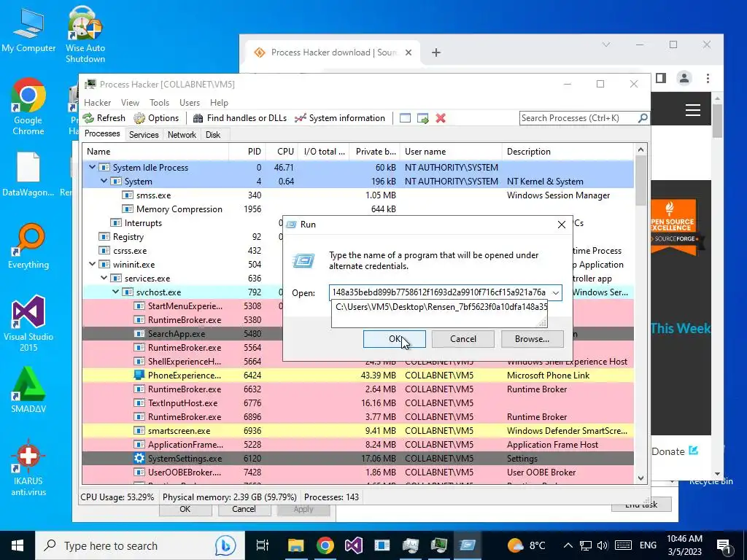The width and height of the screenshot is (747, 560).
Task: Open the SourceForge hamburger menu
Action: click(693, 110)
